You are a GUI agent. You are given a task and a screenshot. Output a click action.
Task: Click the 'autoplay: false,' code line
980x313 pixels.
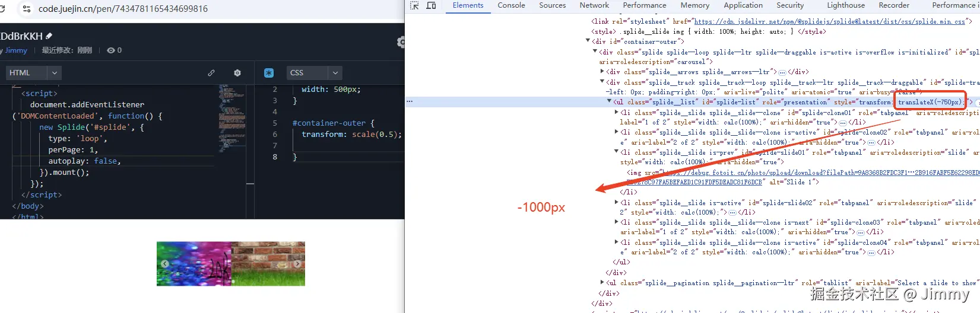84,161
